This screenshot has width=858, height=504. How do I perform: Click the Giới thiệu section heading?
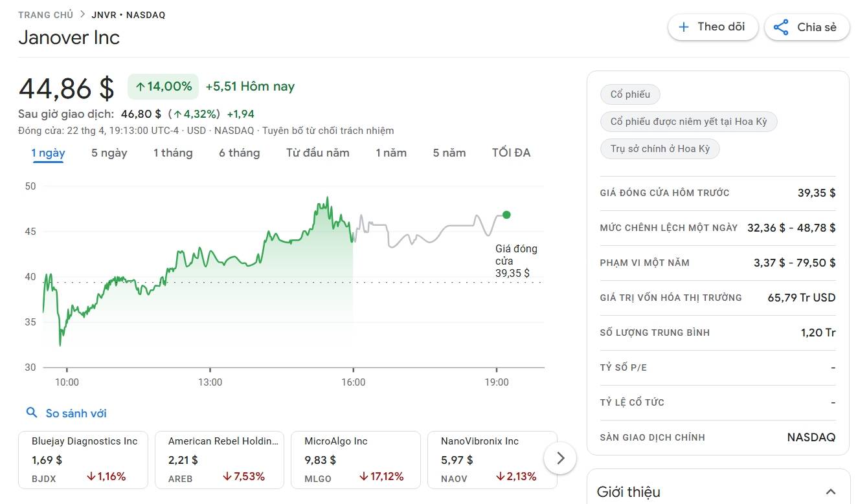coord(629,492)
